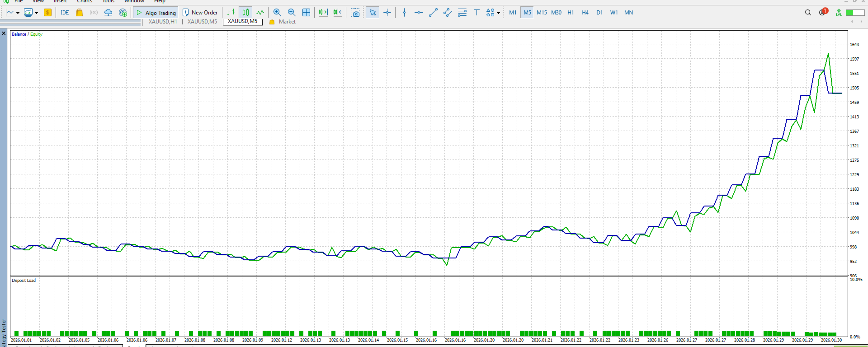
Task: Switch chart to candlestick mode
Action: click(245, 13)
